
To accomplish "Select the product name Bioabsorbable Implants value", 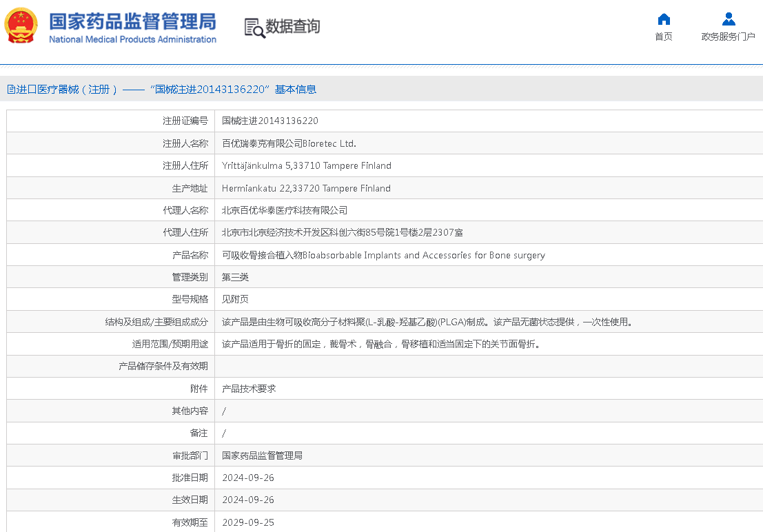I will (383, 255).
